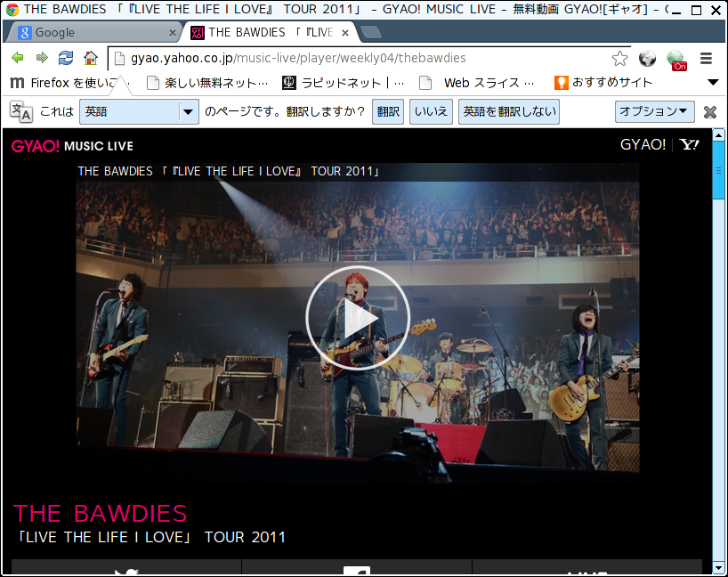Click the globe extension with 'On' badge
Screen dimensions: 728x577
coord(676,60)
